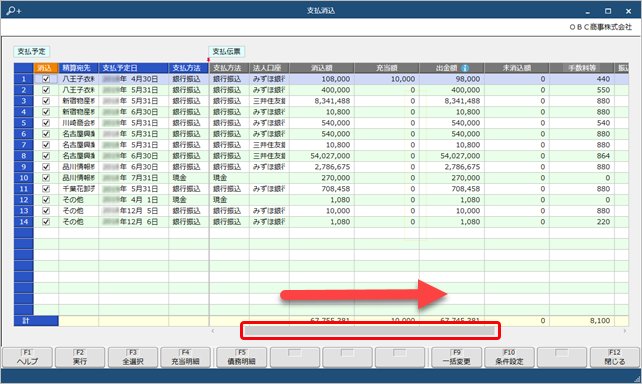Viewport: 642px width, 384px height.
Task: Click the horizontal scrollbar thumb
Action: point(369,331)
